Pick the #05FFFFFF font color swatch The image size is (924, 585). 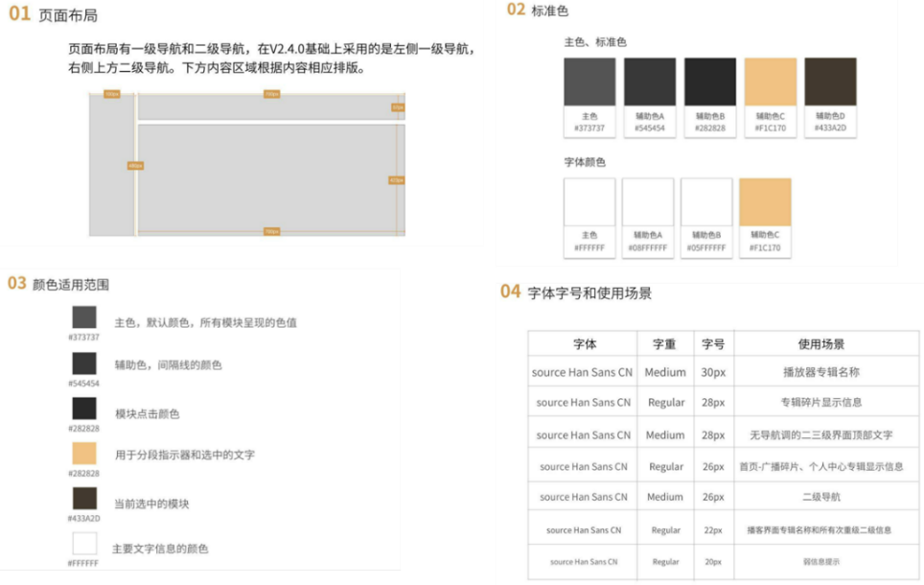coord(706,202)
